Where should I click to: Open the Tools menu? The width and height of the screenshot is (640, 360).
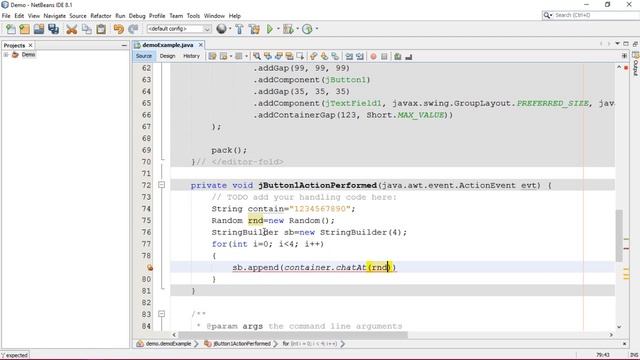pyautogui.click(x=193, y=16)
